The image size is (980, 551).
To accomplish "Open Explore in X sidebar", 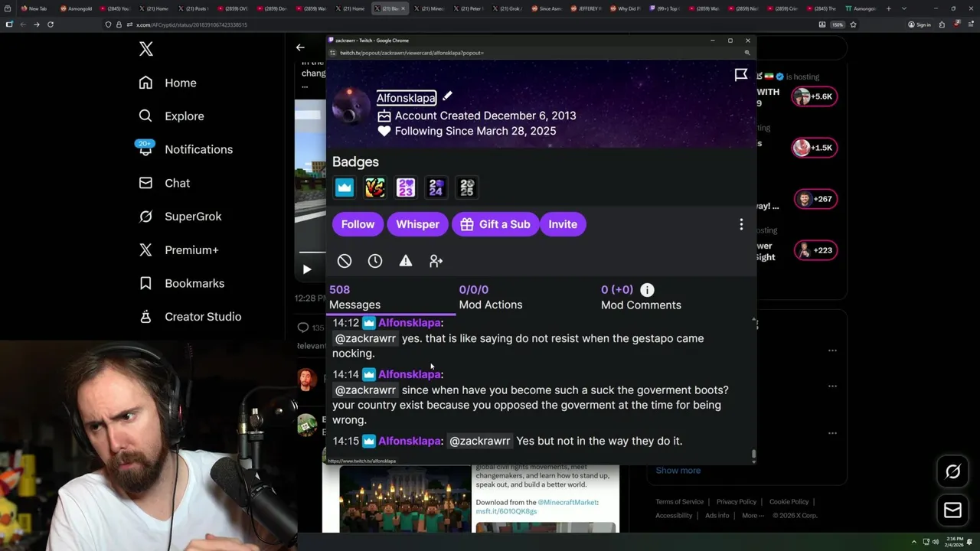I will point(171,116).
